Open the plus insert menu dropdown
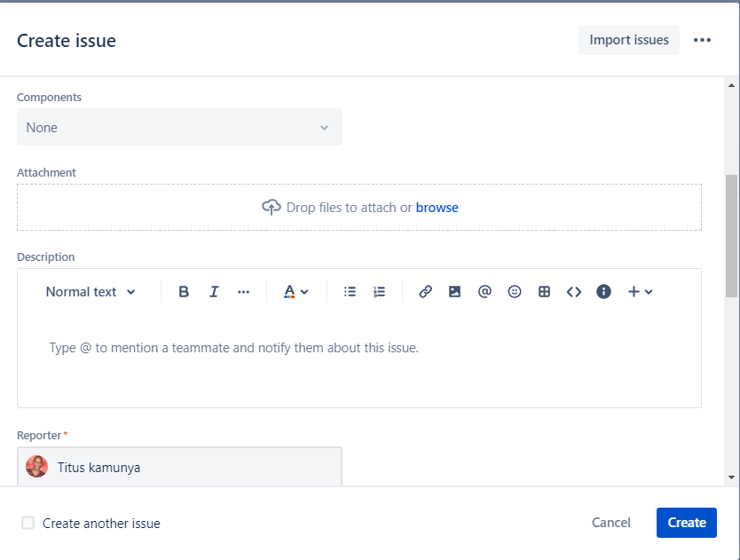 [x=640, y=292]
